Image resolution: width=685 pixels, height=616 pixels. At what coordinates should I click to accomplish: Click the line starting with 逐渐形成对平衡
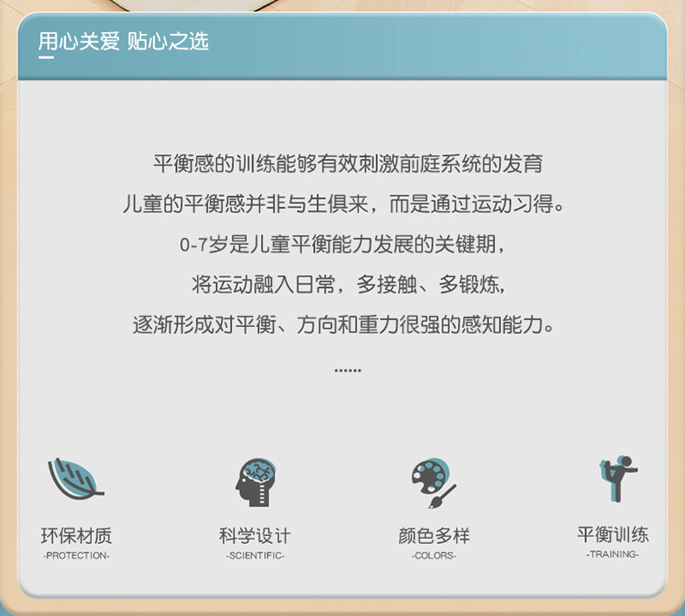pyautogui.click(x=342, y=324)
